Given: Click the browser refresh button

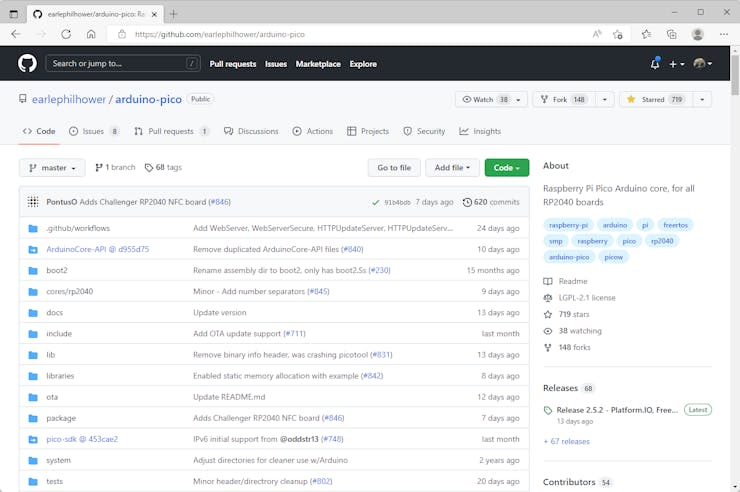Looking at the screenshot, I should point(66,34).
